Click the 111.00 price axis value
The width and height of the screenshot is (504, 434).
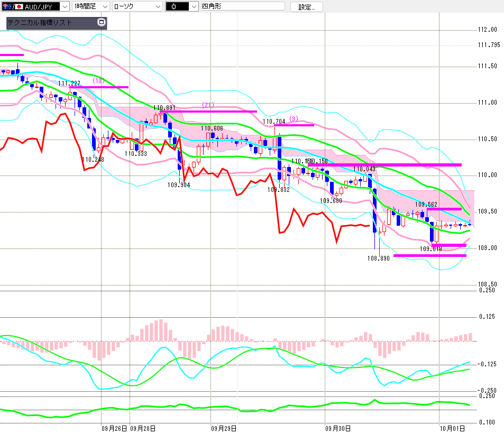coord(487,103)
